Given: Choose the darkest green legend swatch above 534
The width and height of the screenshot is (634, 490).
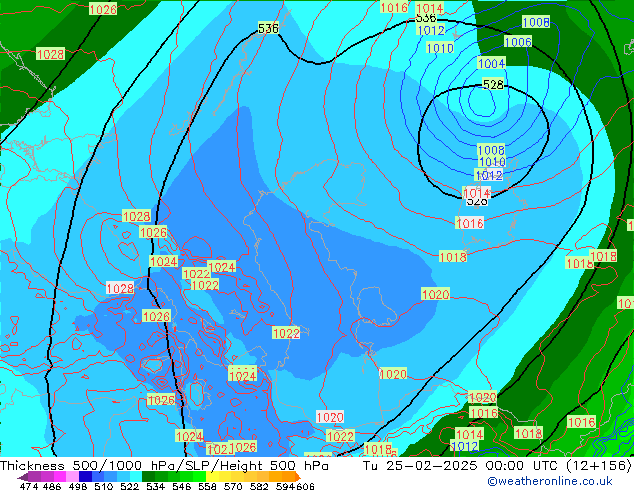Looking at the screenshot, I should (148, 476).
